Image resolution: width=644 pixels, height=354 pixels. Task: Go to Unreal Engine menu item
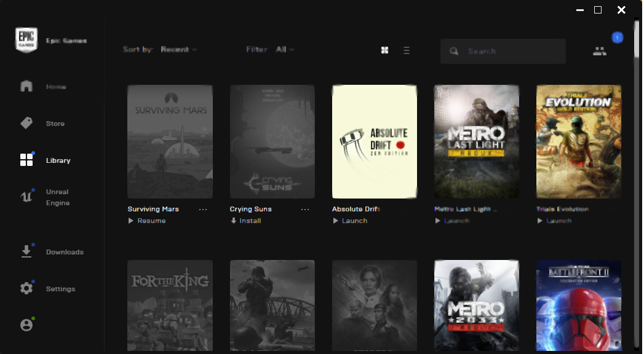tap(57, 197)
